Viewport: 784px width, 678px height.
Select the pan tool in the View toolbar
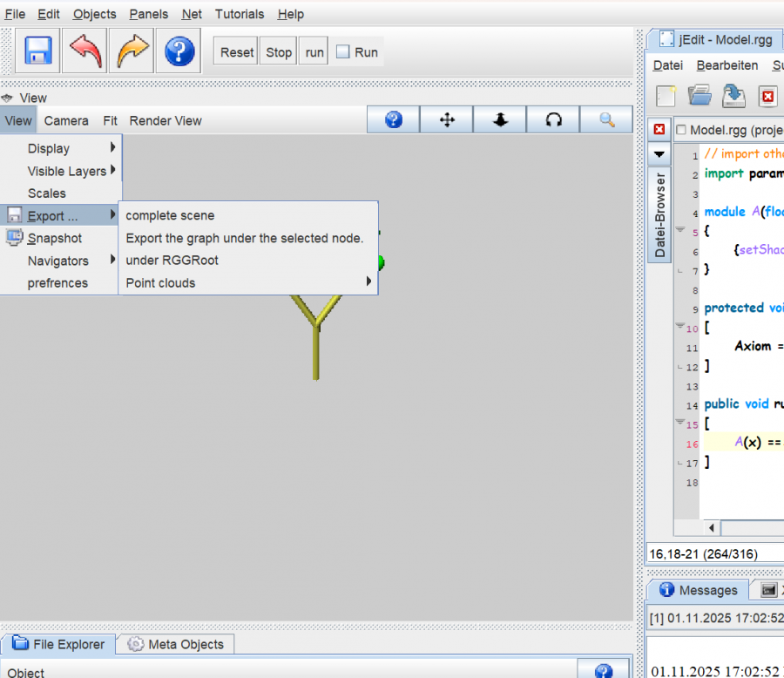coord(446,119)
